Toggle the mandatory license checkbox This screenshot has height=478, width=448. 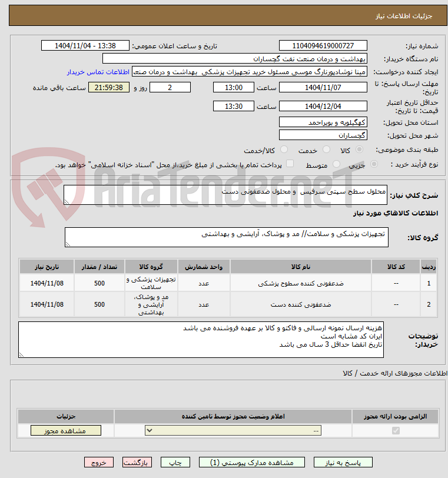tap(396, 430)
